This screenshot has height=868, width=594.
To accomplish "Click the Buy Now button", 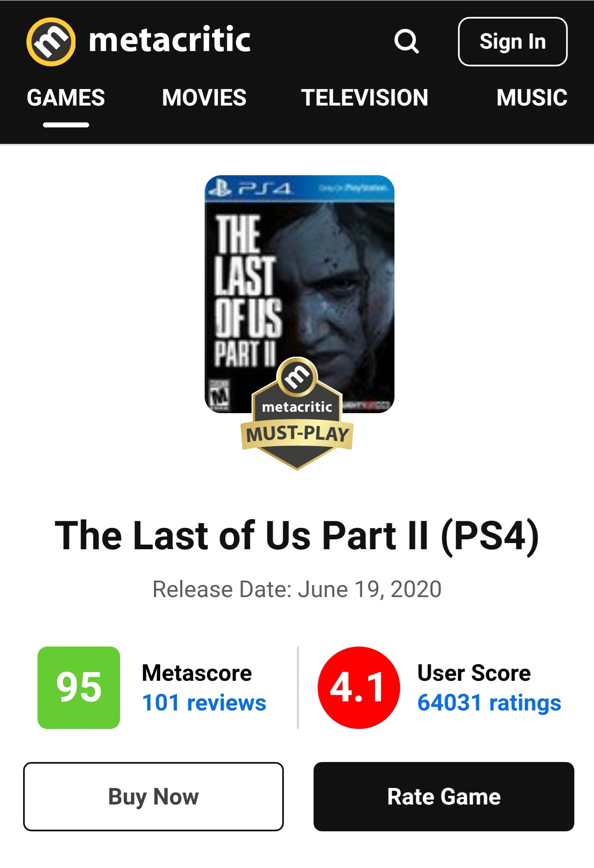I will (153, 796).
